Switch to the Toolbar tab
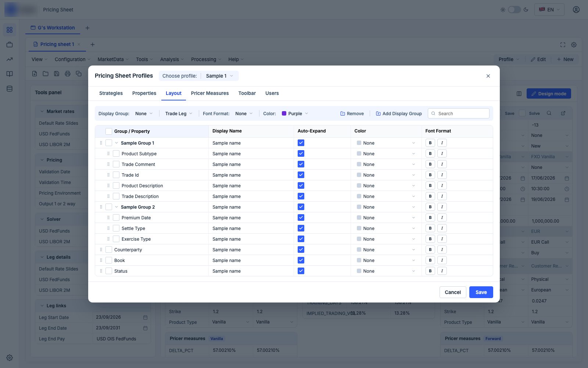Screen dimensions: 588x368 pyautogui.click(x=247, y=93)
